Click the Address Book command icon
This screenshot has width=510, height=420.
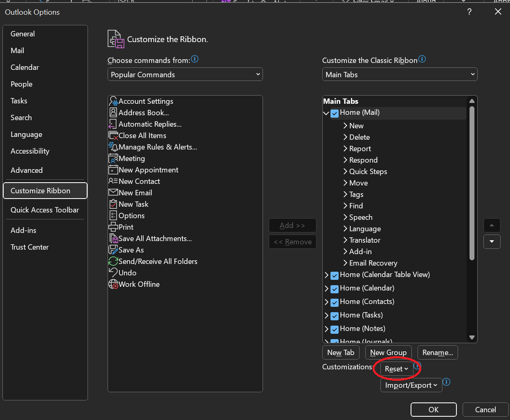[113, 113]
